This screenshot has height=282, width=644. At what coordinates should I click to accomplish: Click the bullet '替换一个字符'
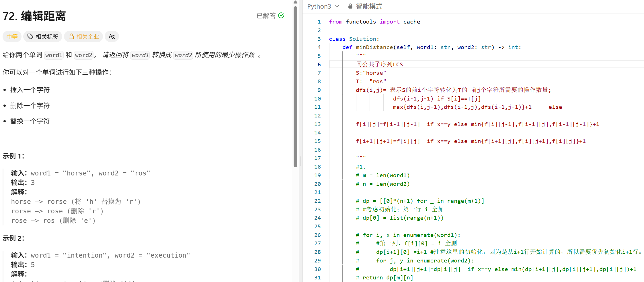tap(30, 121)
